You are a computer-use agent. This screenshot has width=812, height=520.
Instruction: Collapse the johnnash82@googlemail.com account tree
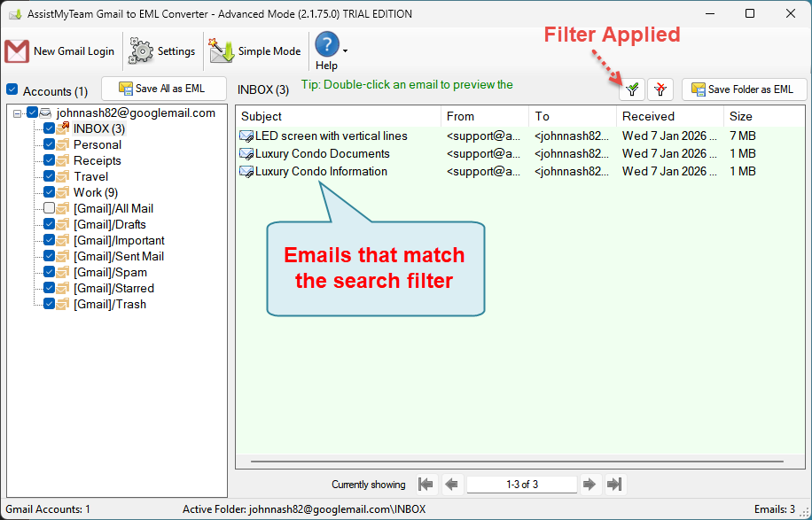click(17, 113)
